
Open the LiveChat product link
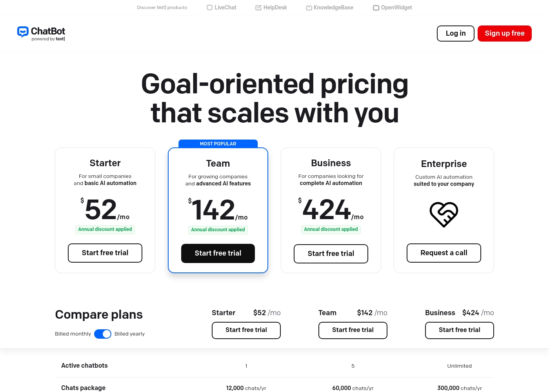pyautogui.click(x=222, y=7)
